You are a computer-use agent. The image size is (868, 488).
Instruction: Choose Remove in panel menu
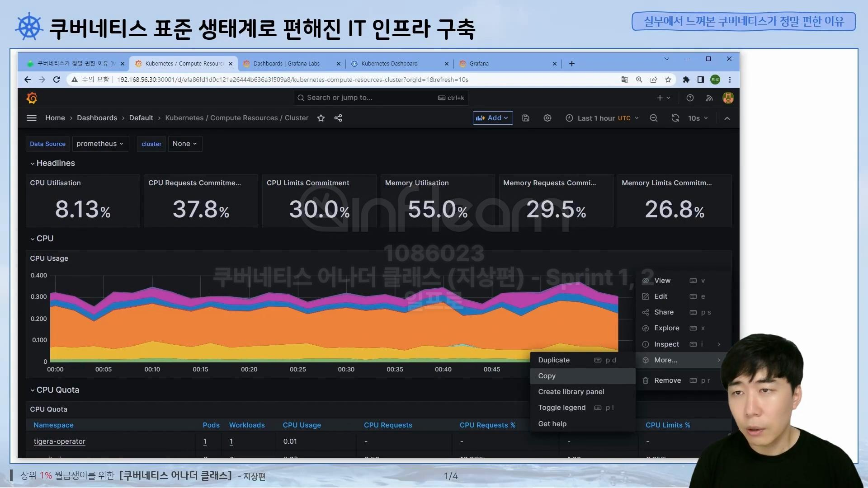click(681, 380)
